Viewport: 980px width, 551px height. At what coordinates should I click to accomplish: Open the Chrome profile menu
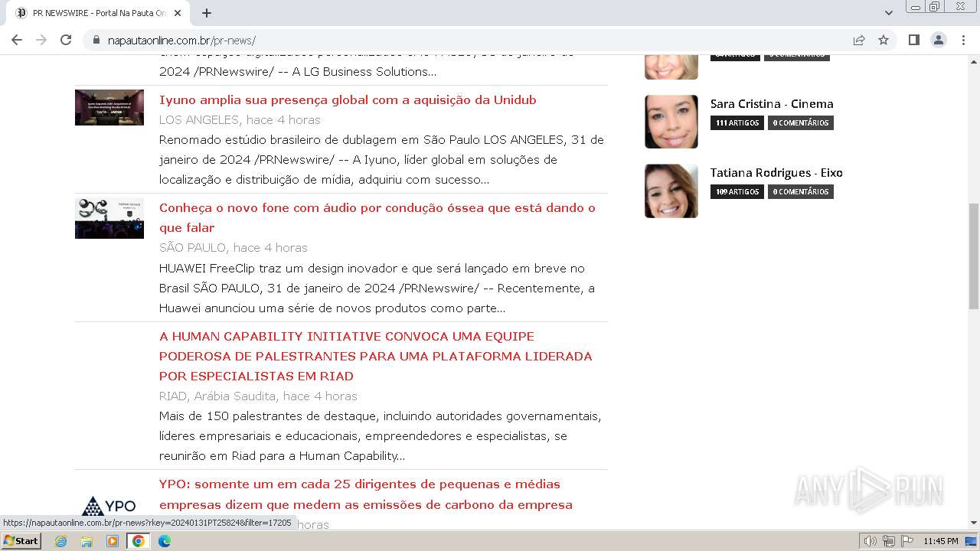[938, 40]
